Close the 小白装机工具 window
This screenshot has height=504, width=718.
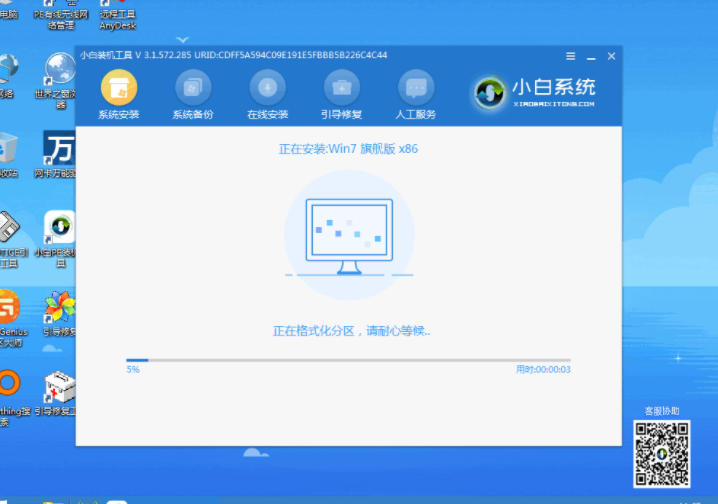click(611, 56)
